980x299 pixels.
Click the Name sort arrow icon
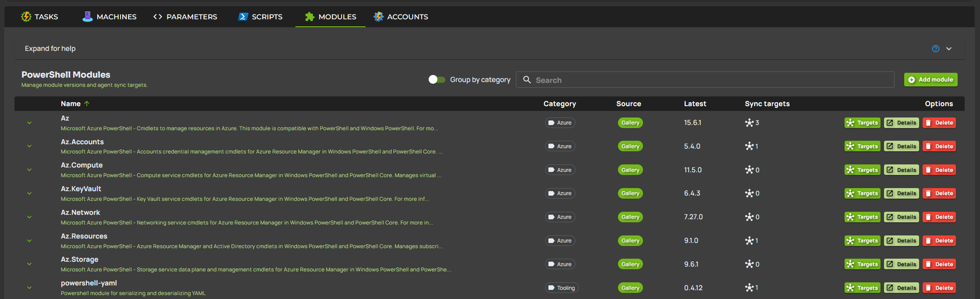point(87,103)
